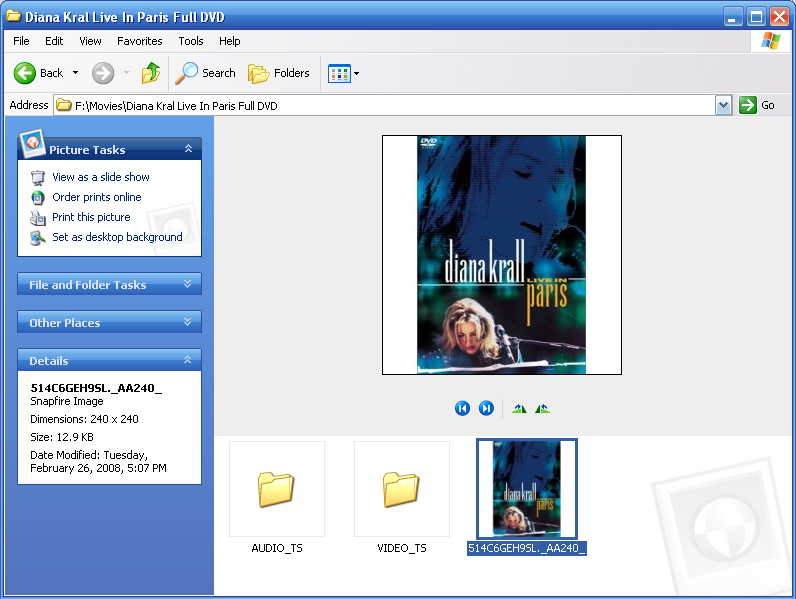Click the folder icon in Address bar

coord(63,105)
